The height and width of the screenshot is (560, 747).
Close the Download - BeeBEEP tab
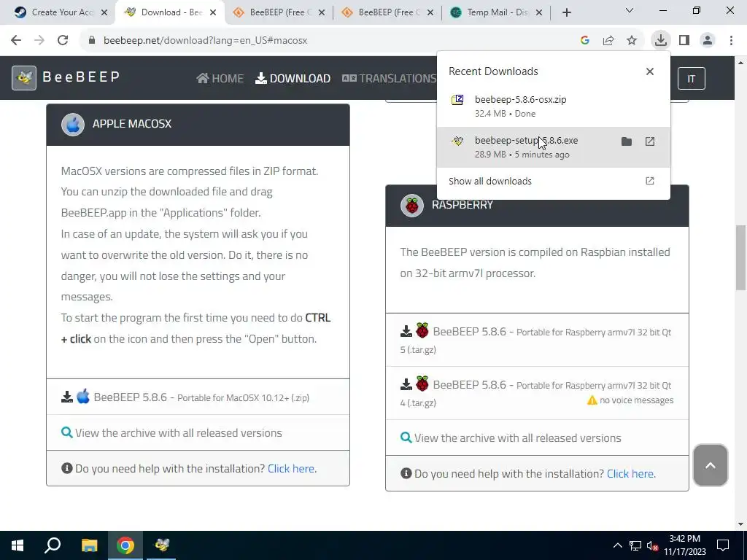tap(213, 12)
